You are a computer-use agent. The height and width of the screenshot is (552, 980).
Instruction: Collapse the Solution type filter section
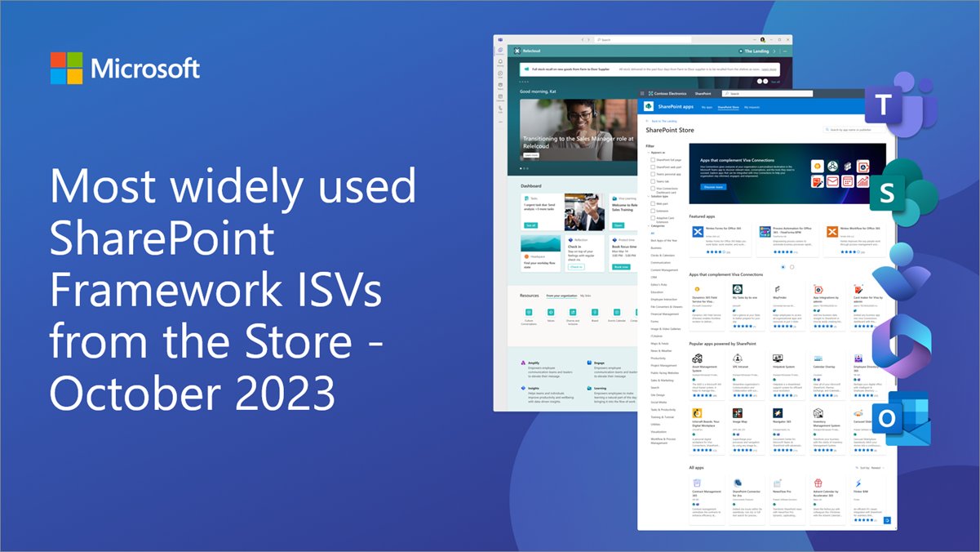pyautogui.click(x=648, y=197)
